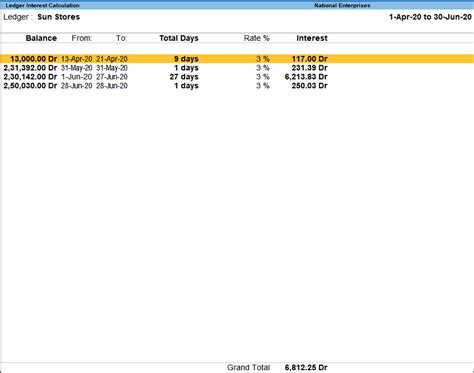Click the To: column header
The height and width of the screenshot is (373, 474).
pyautogui.click(x=122, y=38)
